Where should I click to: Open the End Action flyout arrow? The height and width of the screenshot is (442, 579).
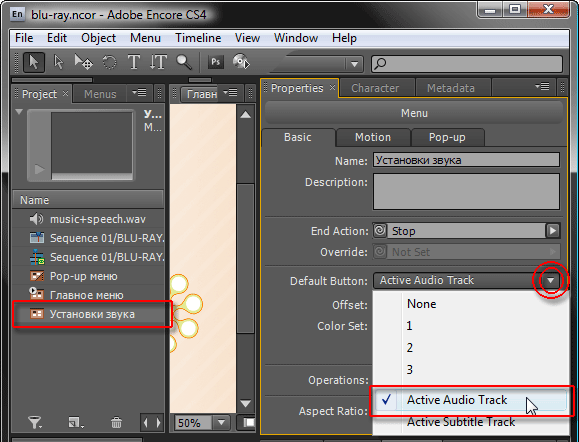(553, 231)
